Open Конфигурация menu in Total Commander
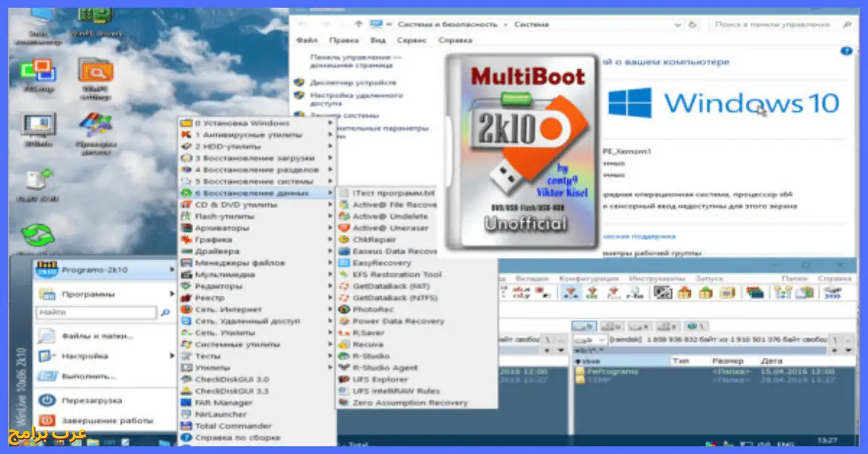The height and width of the screenshot is (454, 868). pyautogui.click(x=589, y=278)
